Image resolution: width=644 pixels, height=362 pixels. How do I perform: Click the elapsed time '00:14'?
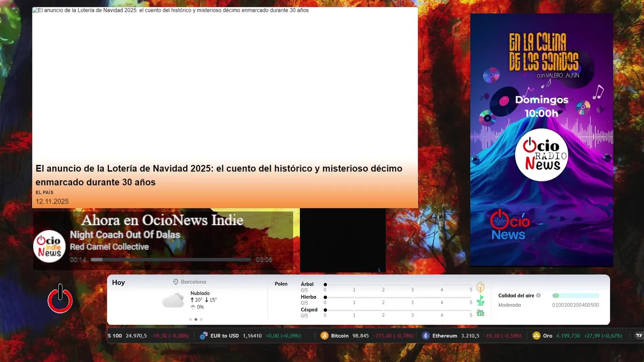click(x=78, y=260)
